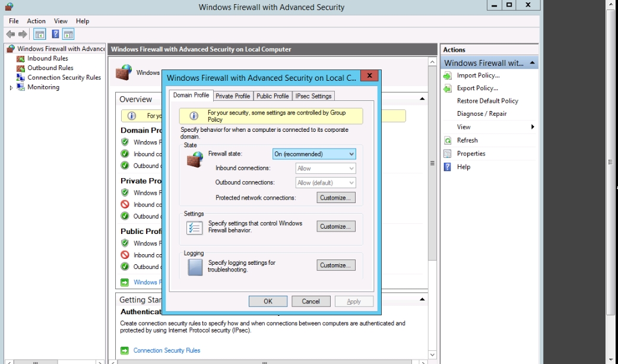Close the properties dialog with red X
The width and height of the screenshot is (618, 364).
(369, 75)
